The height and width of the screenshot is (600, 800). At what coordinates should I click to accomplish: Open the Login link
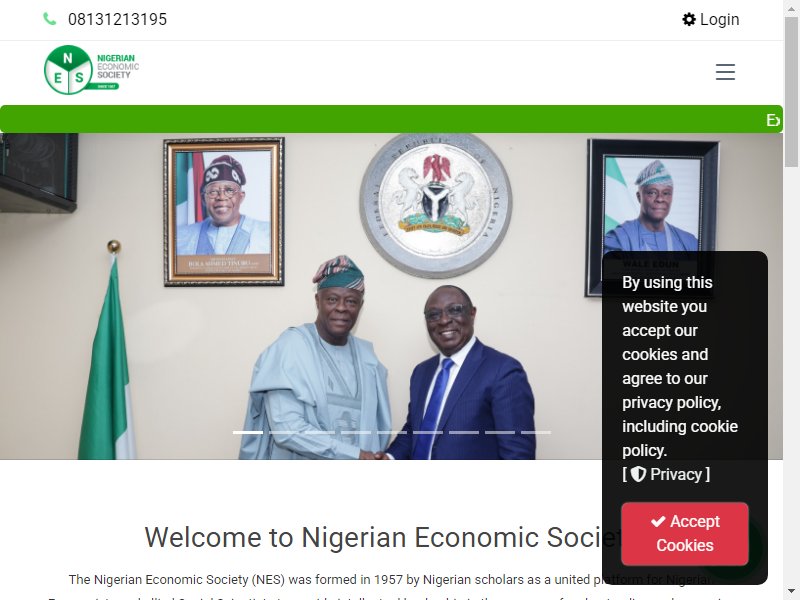point(711,19)
